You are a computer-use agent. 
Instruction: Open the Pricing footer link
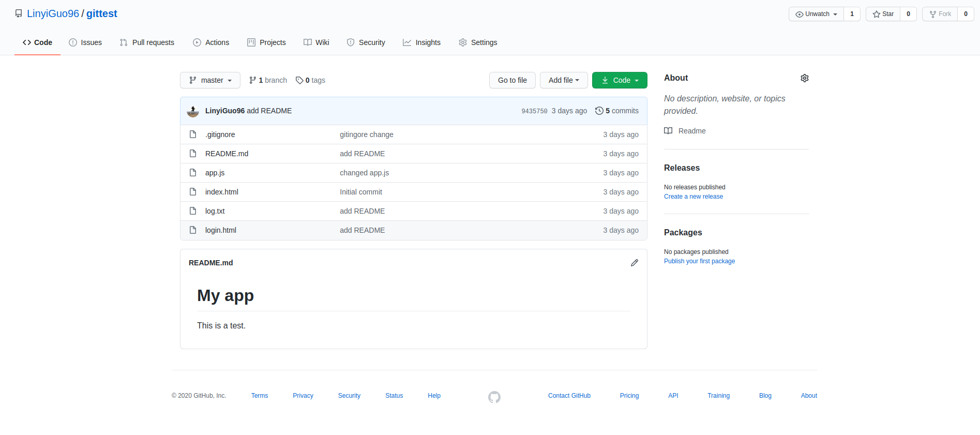tap(629, 396)
